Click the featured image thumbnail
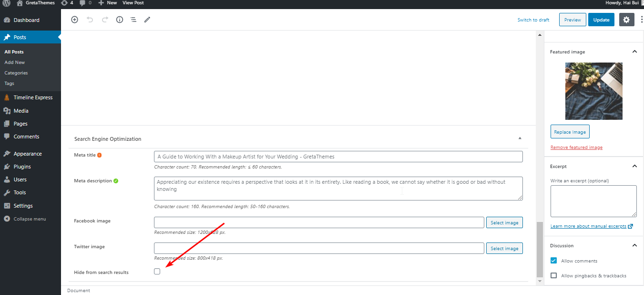 (593, 91)
